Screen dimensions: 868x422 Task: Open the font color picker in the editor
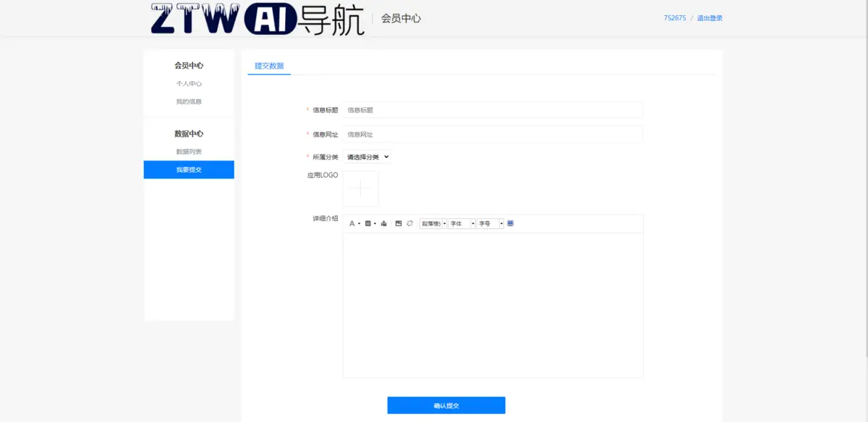[352, 223]
